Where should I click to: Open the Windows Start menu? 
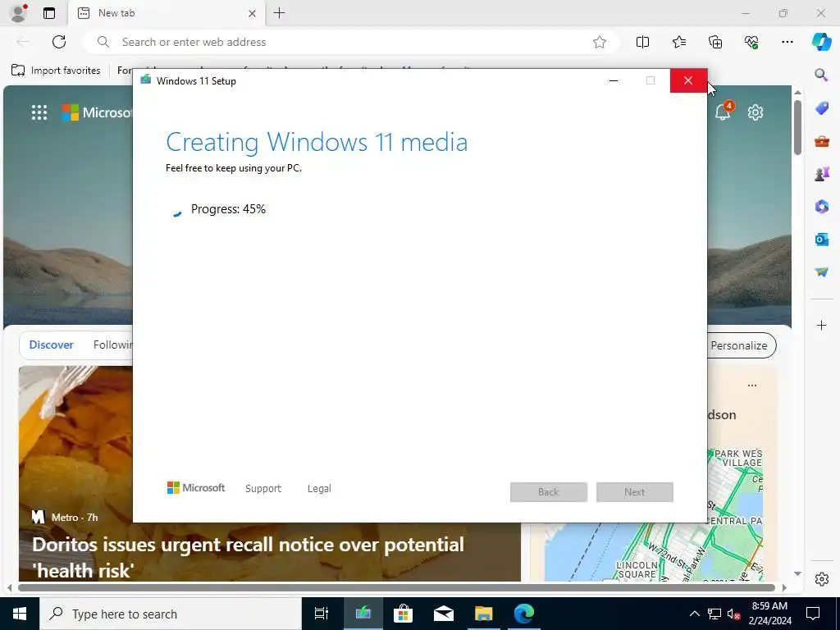[20, 614]
